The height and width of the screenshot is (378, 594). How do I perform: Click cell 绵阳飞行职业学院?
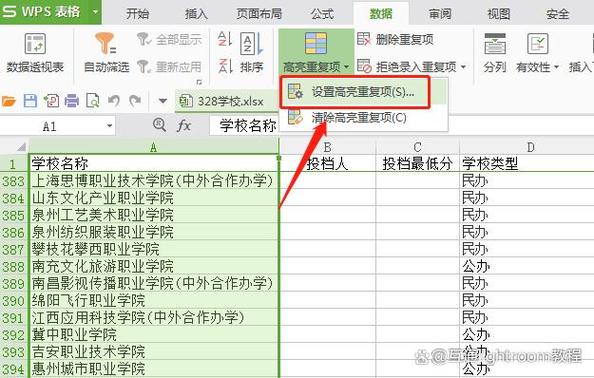point(153,300)
